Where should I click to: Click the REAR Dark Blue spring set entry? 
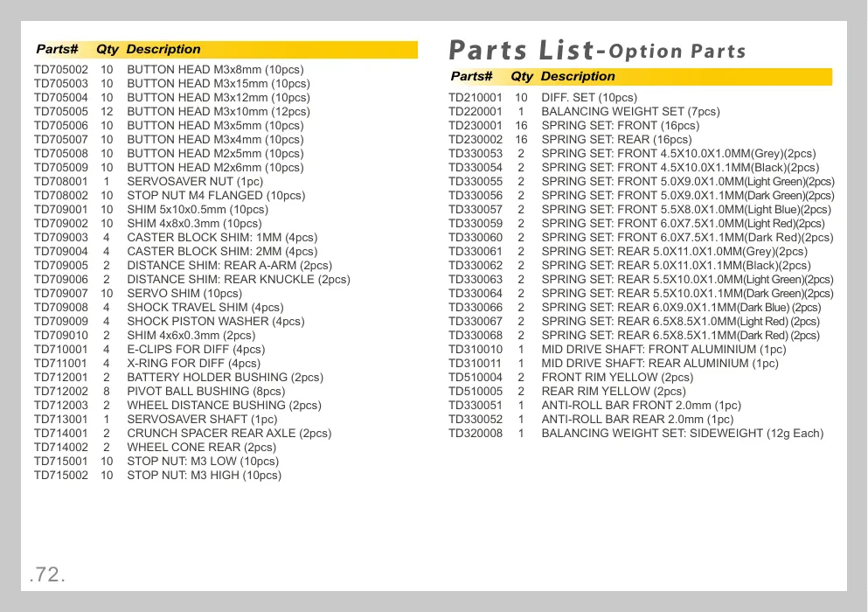coord(635,308)
